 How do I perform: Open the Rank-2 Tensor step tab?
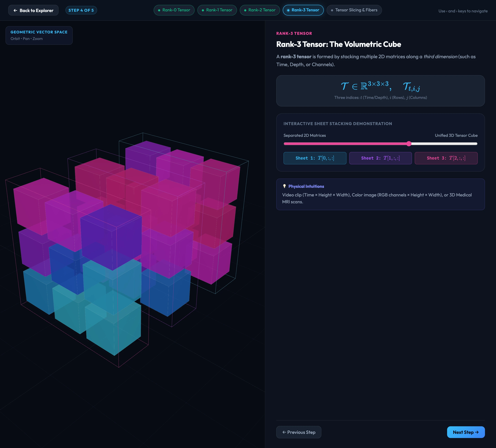tap(260, 10)
